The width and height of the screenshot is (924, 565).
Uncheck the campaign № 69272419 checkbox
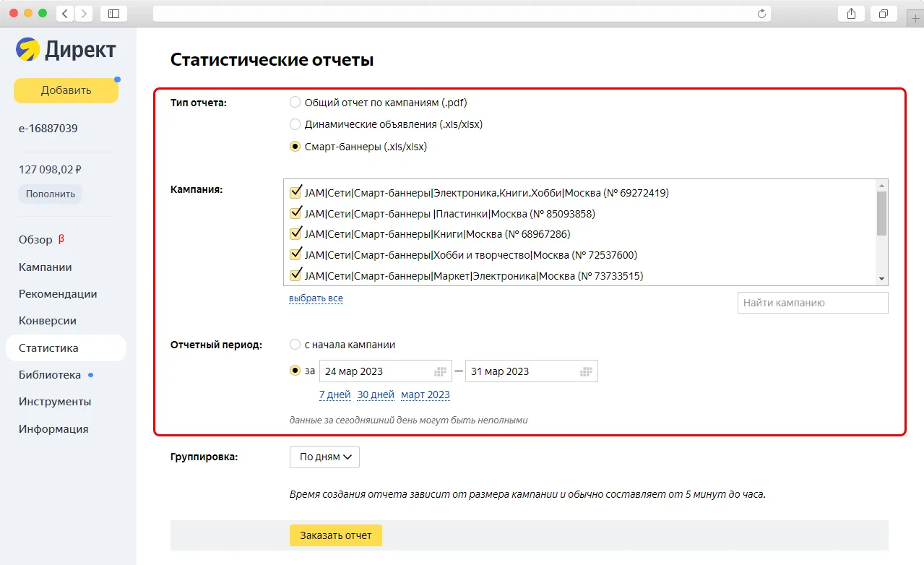pos(295,192)
